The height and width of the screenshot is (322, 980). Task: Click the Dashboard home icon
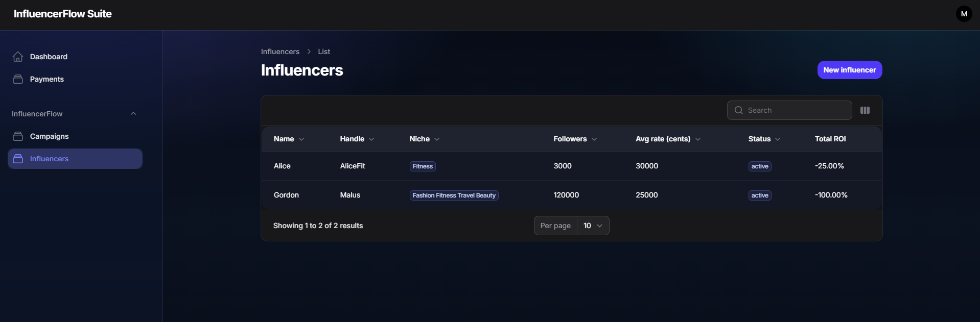point(18,57)
